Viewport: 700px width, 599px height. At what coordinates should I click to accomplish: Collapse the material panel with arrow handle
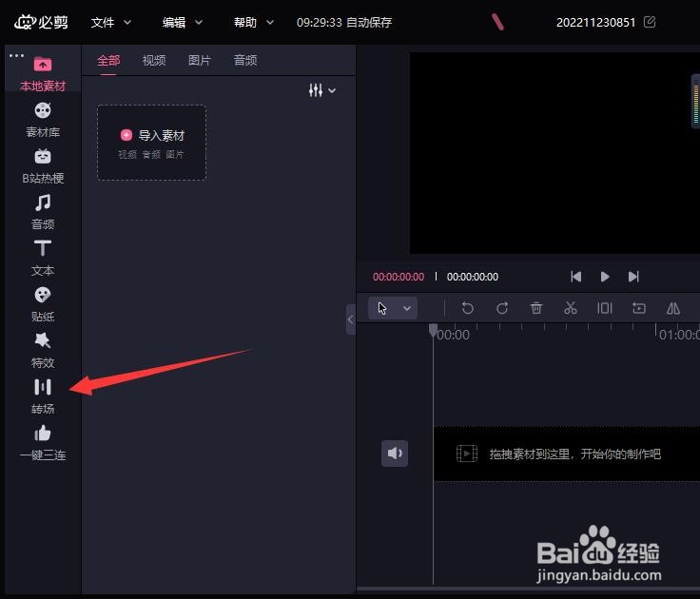tap(350, 319)
